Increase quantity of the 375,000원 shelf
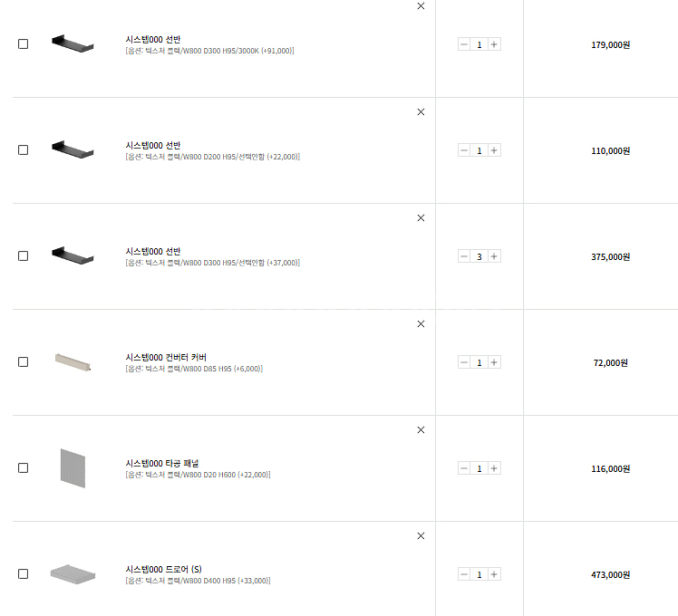Screen dimensions: 678x616 [x=494, y=256]
